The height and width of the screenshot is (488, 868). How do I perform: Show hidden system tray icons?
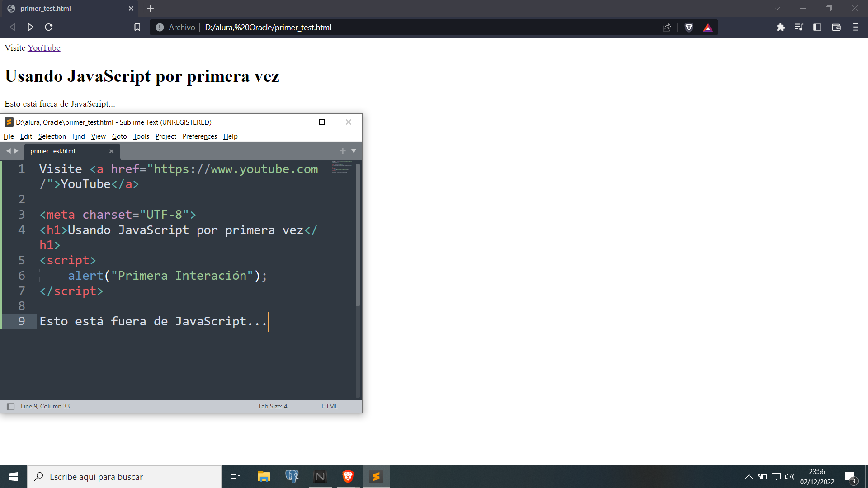(x=749, y=477)
